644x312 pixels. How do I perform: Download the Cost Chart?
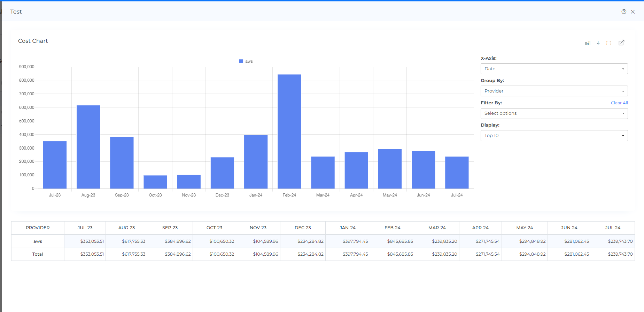pyautogui.click(x=598, y=43)
